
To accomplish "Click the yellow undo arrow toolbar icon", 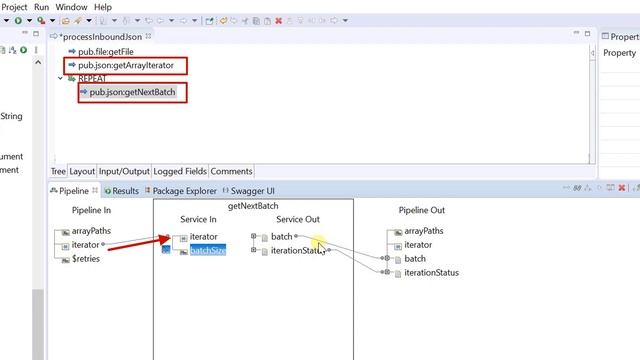I will (x=223, y=20).
